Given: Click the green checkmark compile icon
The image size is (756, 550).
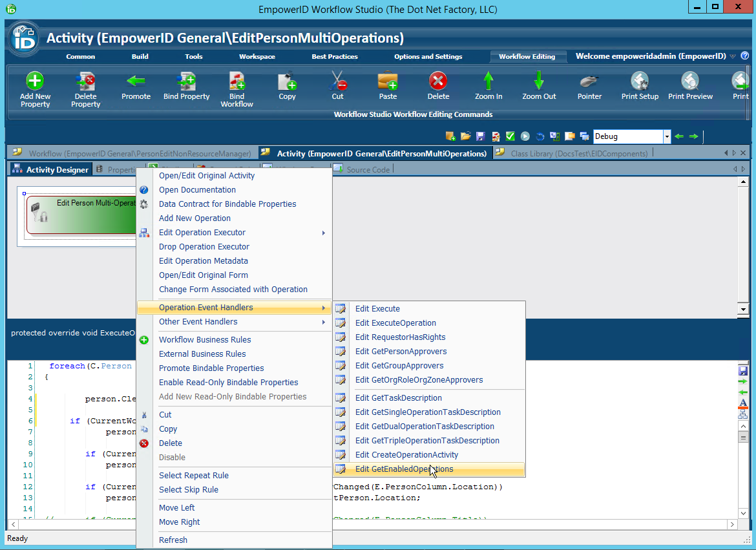Looking at the screenshot, I should 510,136.
